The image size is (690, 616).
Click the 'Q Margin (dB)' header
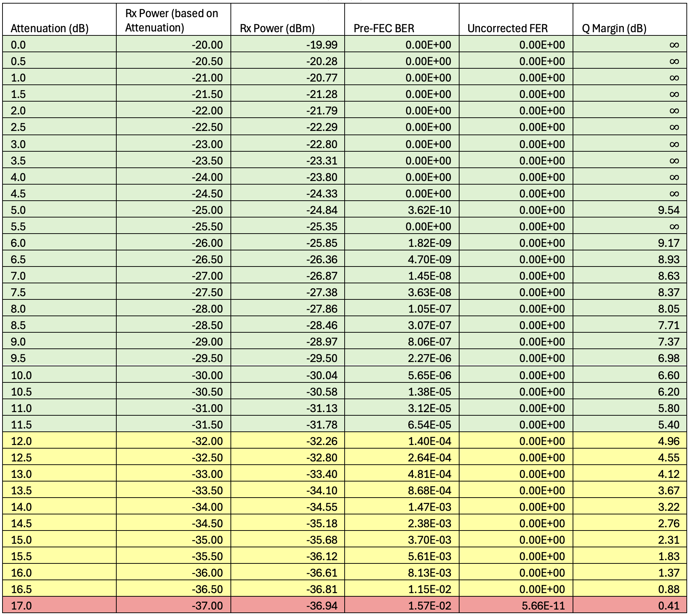[x=630, y=20]
